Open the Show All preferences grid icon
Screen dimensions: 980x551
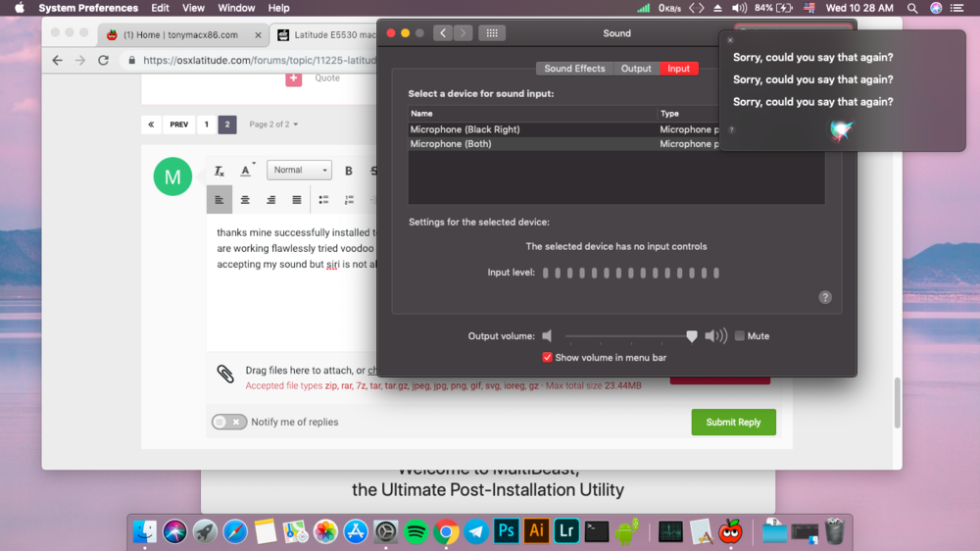492,33
